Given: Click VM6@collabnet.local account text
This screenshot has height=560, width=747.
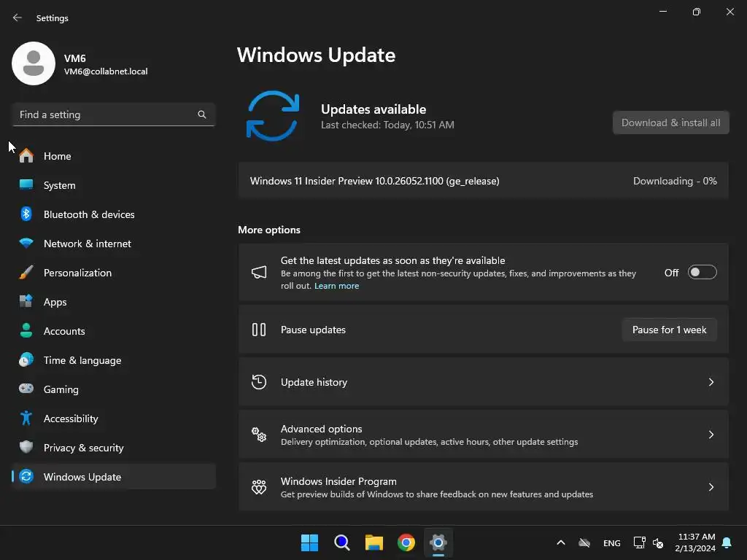Looking at the screenshot, I should point(106,71).
